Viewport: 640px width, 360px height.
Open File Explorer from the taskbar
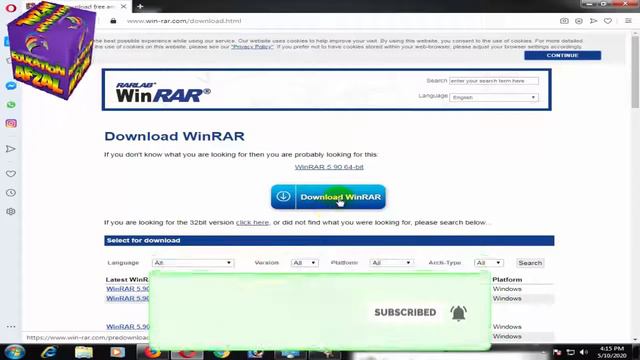click(x=84, y=352)
